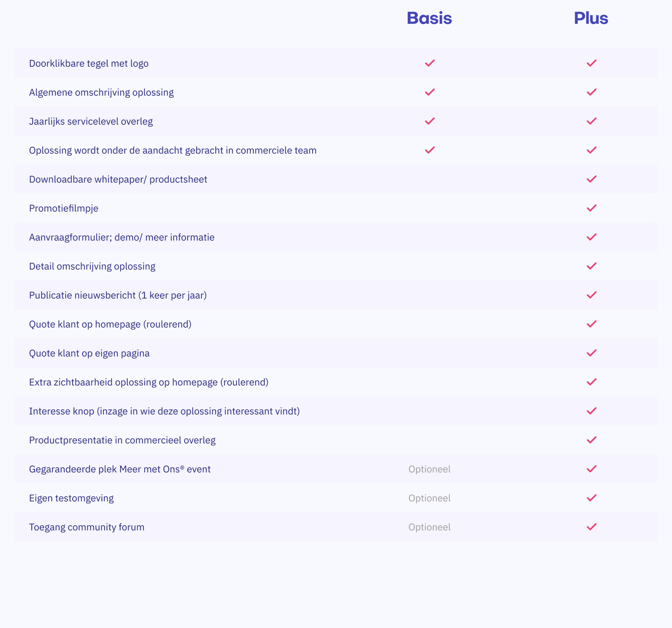Click Plus checkmark for Downloadbare whitepaper row
This screenshot has height=628, width=672.
pos(591,179)
